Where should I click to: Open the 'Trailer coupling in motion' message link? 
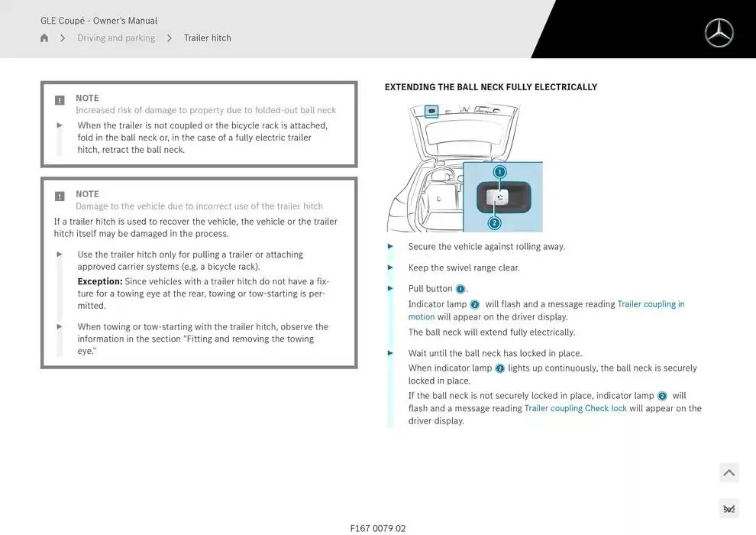click(x=546, y=310)
